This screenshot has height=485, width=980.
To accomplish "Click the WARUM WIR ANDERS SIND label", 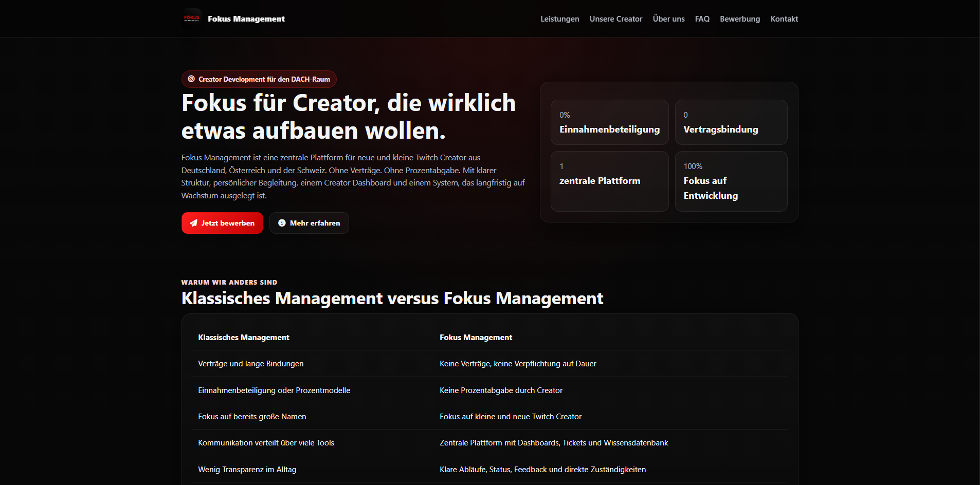I will [x=229, y=282].
